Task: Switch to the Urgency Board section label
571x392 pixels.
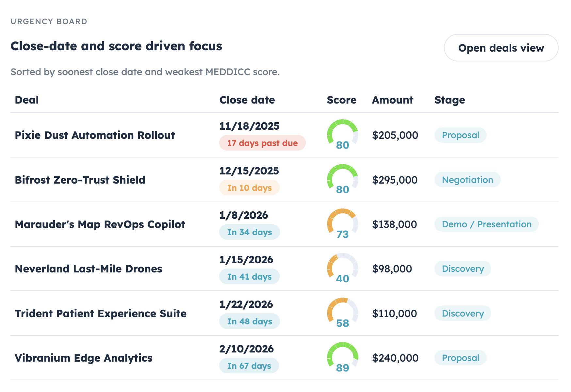Action: point(49,21)
